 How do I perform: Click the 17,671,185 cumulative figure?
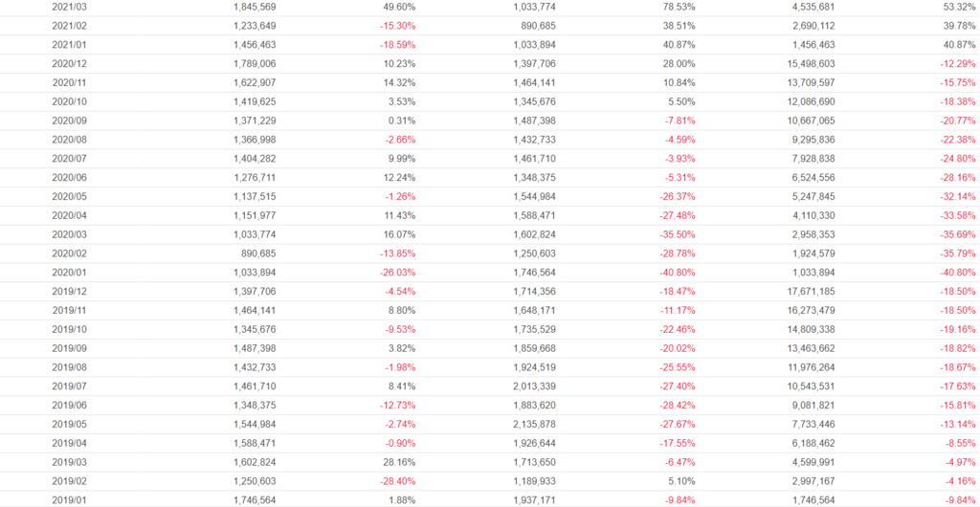pos(804,291)
